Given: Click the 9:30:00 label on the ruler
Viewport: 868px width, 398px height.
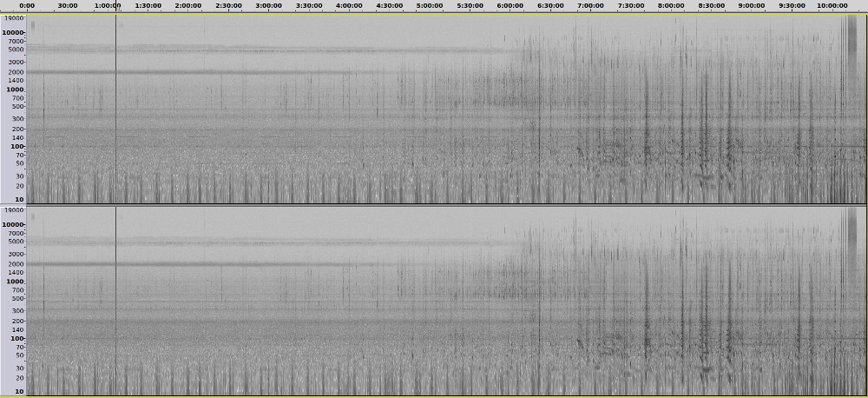Looking at the screenshot, I should pyautogui.click(x=792, y=5).
